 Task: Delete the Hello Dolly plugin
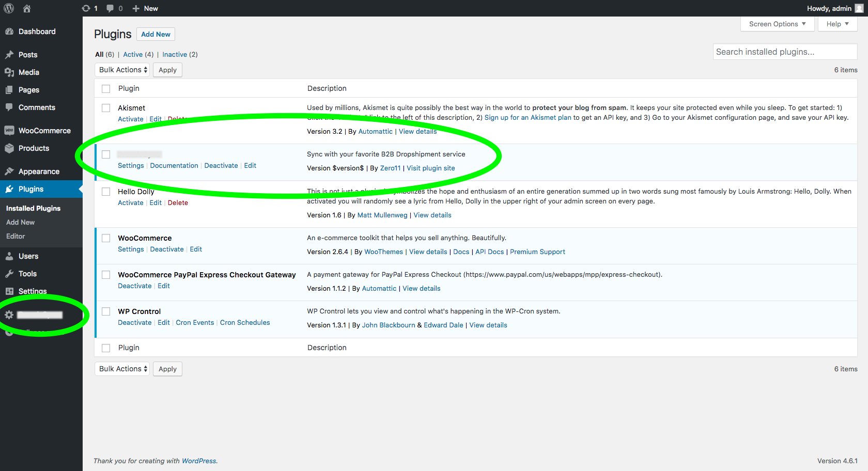click(178, 202)
